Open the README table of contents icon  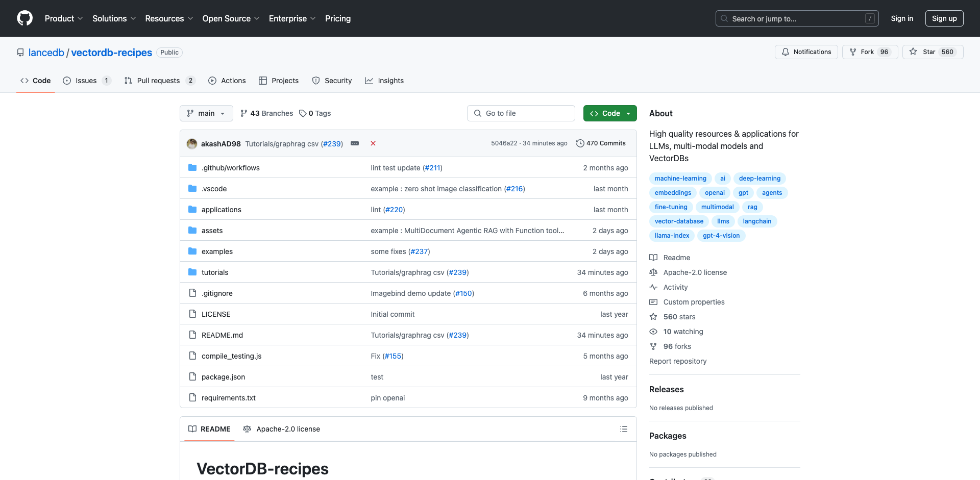click(x=623, y=429)
